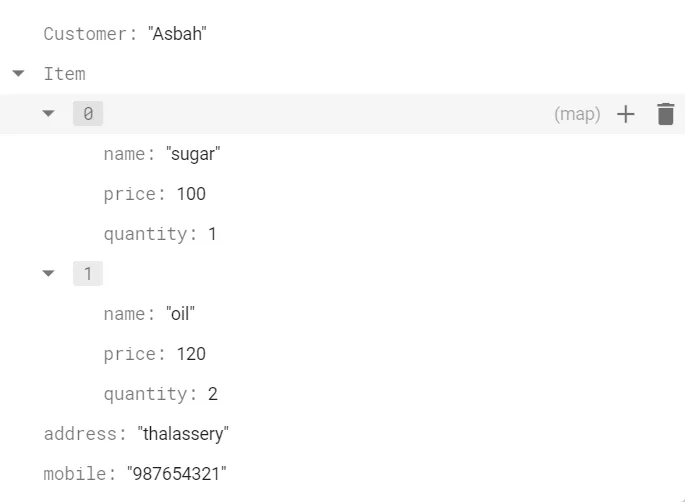
Task: Click the Item field name
Action: click(x=64, y=74)
